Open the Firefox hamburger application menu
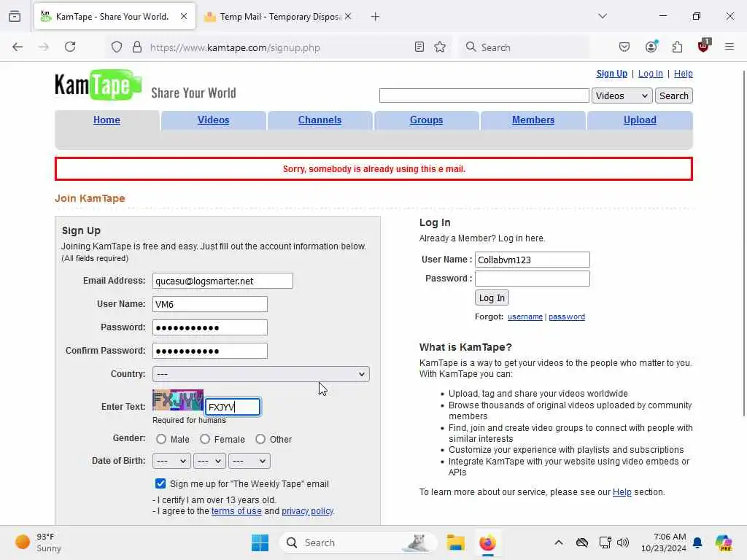 [x=729, y=47]
